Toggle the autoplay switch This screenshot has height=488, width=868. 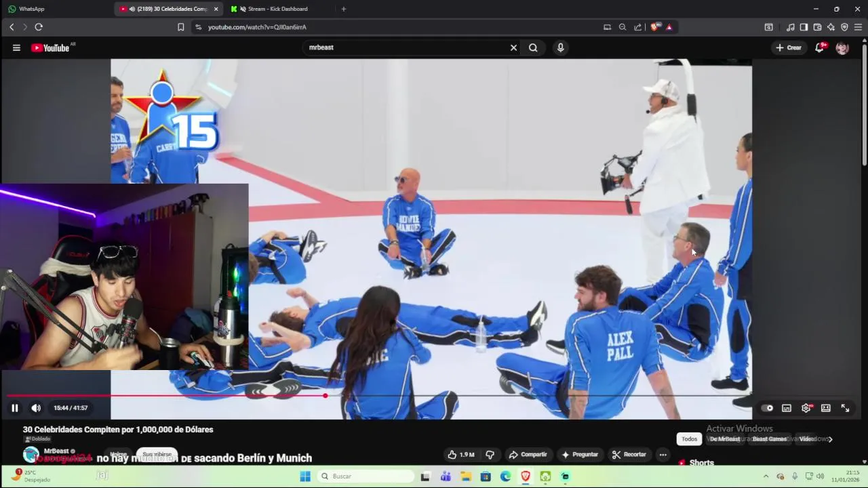767,408
